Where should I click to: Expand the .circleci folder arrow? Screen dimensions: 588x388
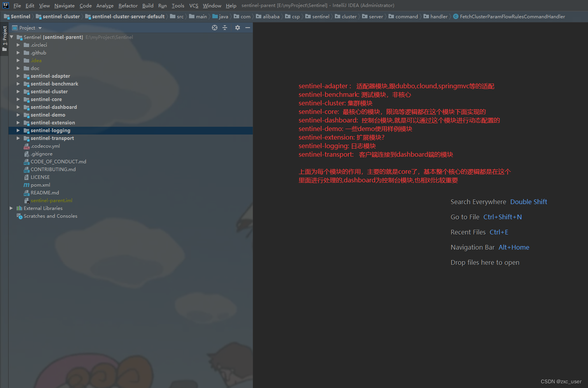pyautogui.click(x=18, y=45)
